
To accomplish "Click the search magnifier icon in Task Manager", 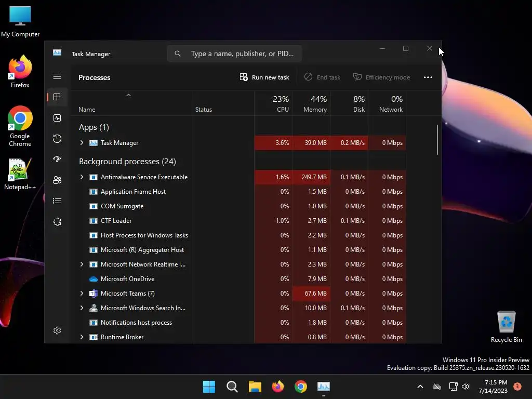I will pyautogui.click(x=178, y=54).
